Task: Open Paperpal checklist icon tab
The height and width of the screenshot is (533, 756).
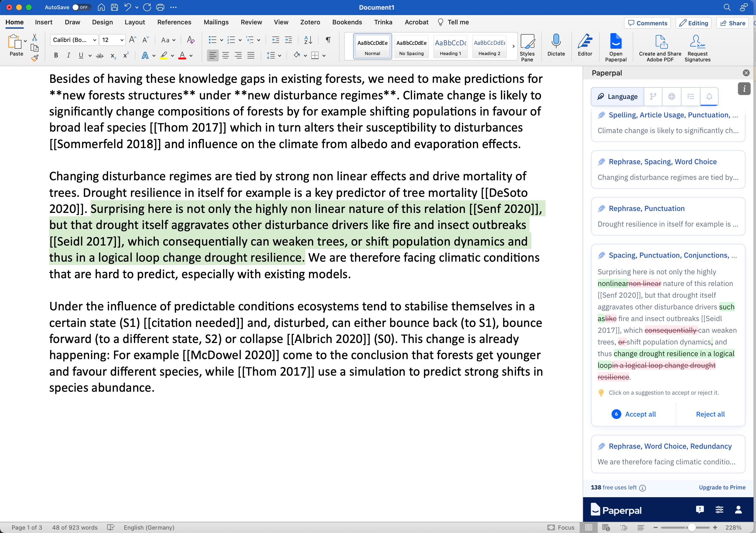Action: click(690, 96)
